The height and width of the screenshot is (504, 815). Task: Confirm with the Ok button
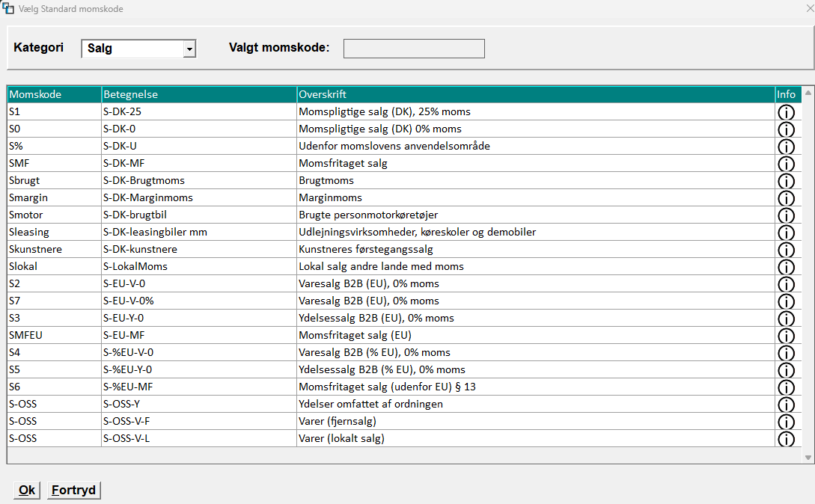click(26, 490)
